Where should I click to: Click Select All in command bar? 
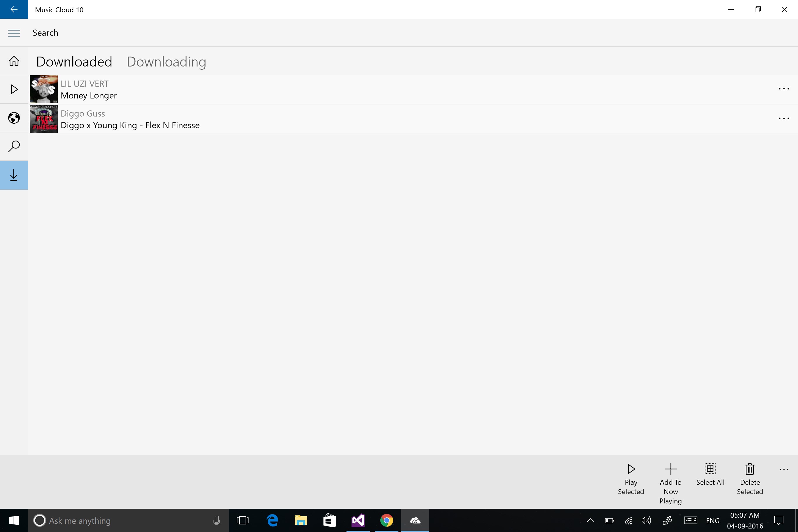click(x=710, y=469)
